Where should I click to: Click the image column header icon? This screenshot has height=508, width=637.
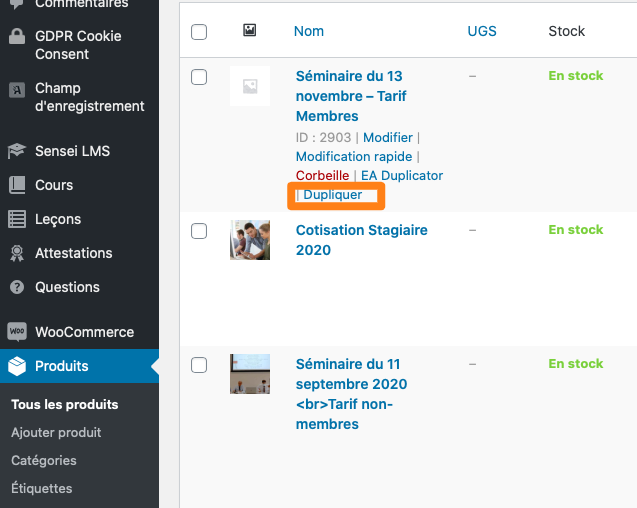tap(249, 30)
